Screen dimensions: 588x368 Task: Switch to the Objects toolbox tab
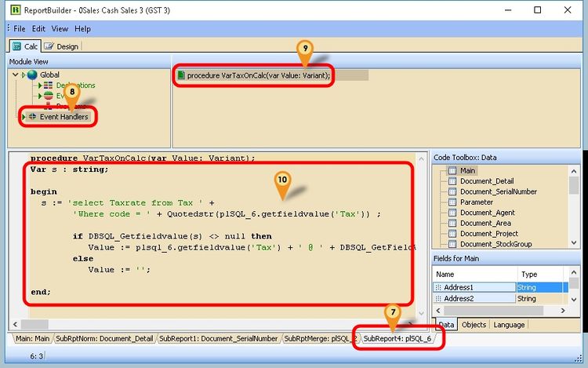(474, 325)
